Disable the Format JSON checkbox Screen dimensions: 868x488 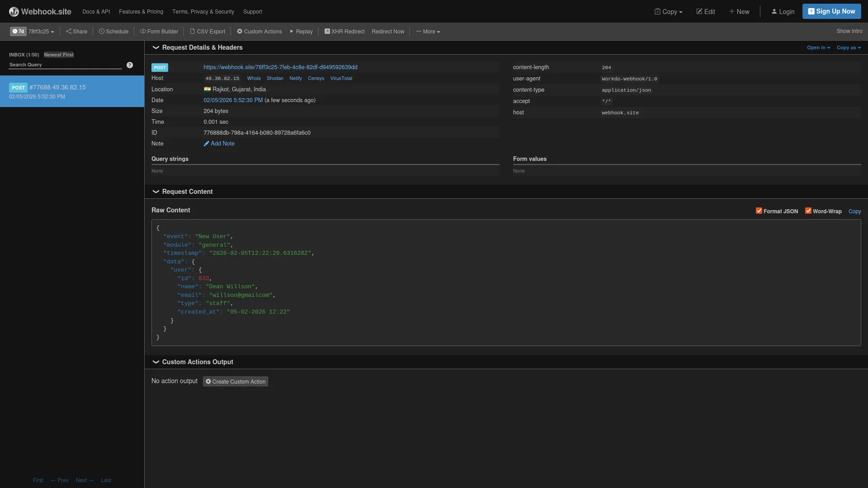click(x=759, y=211)
